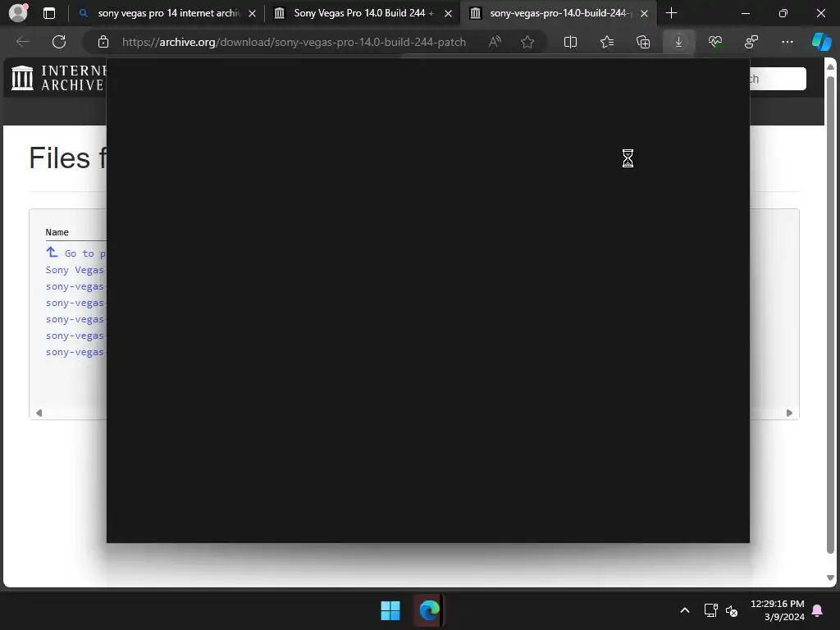Open the 'Sony Vegas' file link
Image resolution: width=840 pixels, height=630 pixels.
pos(75,270)
